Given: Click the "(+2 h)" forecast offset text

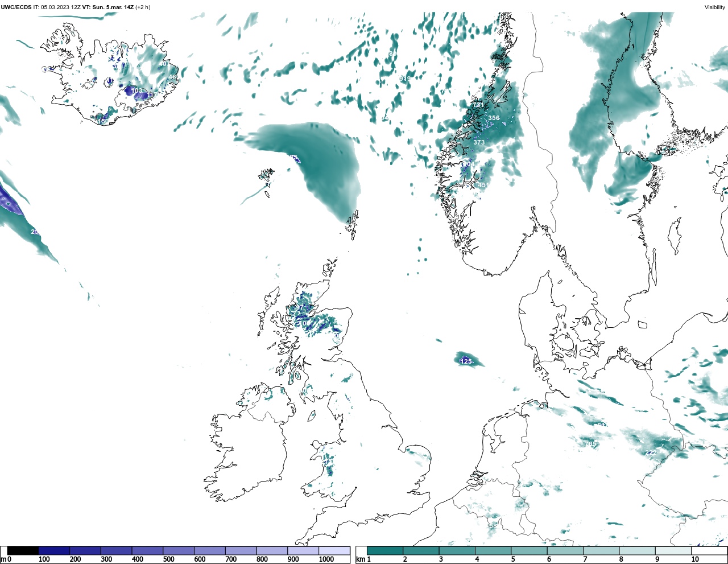Looking at the screenshot, I should tap(143, 7).
